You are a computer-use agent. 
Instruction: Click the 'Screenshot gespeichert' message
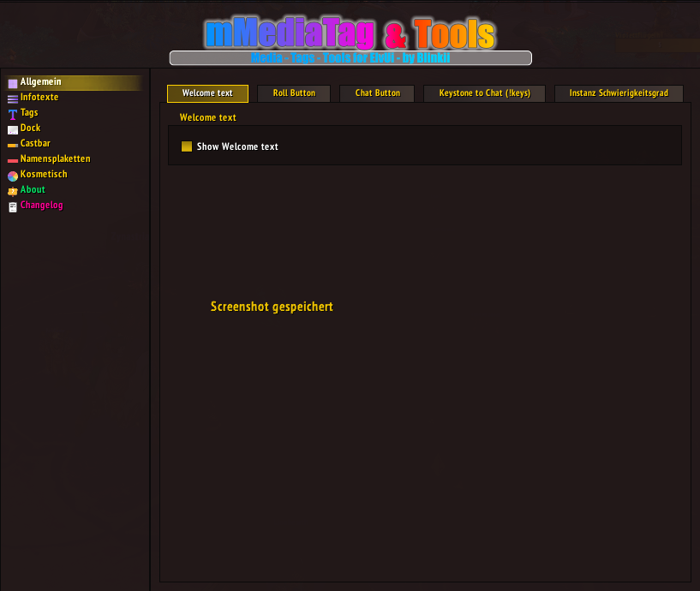tap(272, 307)
